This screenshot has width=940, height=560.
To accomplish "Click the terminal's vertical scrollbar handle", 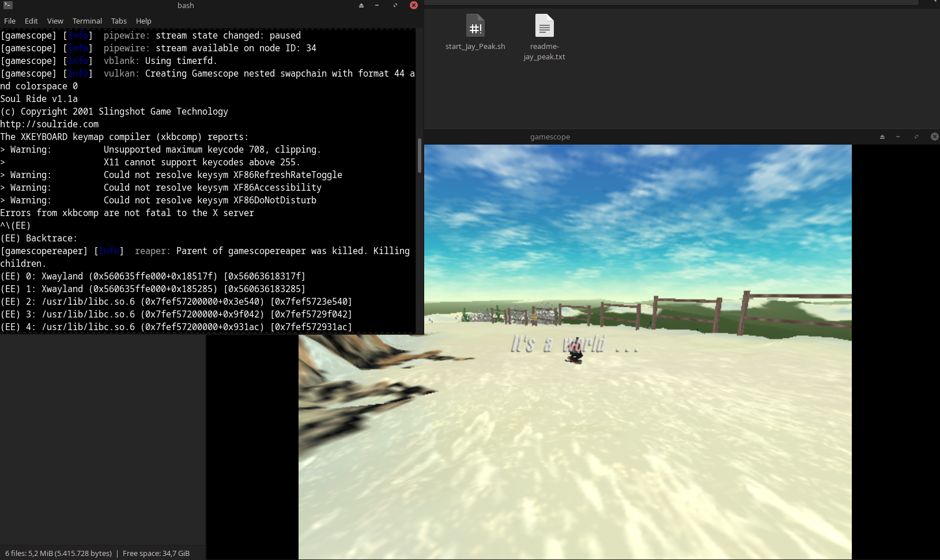I will (420, 156).
